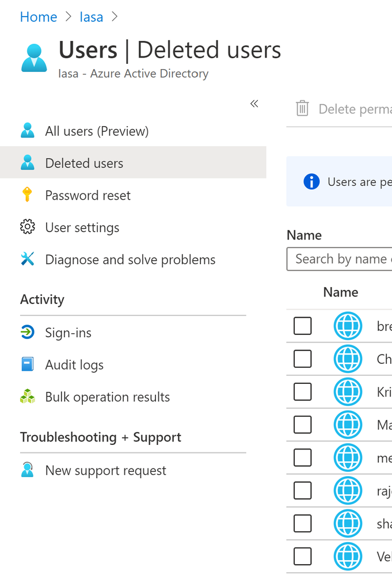
Task: Open the lasa breadcrumb link
Action: [x=92, y=17]
